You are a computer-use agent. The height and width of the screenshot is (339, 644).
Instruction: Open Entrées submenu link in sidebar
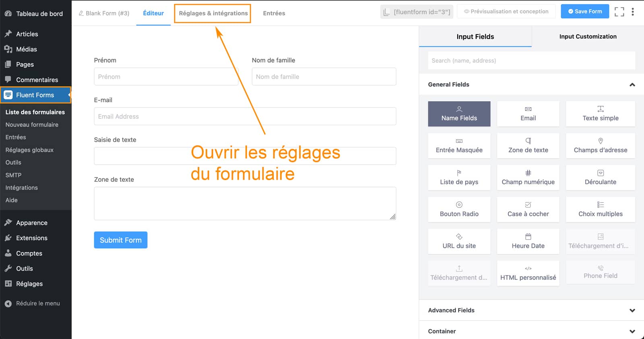[16, 137]
